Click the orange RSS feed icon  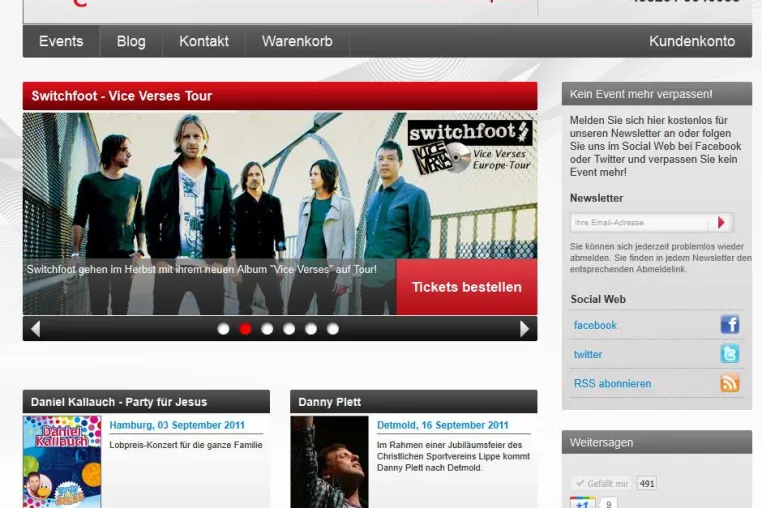click(x=730, y=383)
